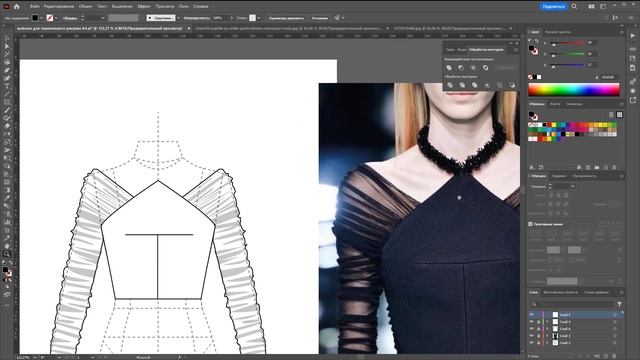
Task: Open the Окно menu
Action: pyautogui.click(x=184, y=7)
